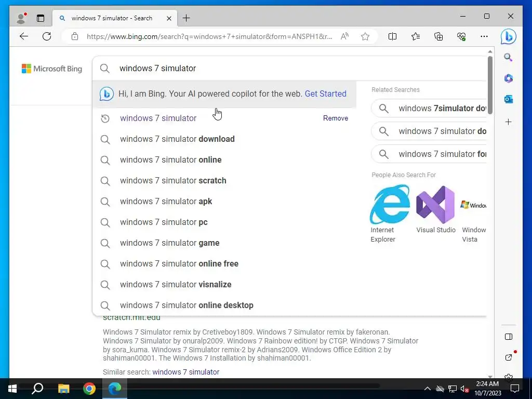Screen dimensions: 532x399
Task: Open Collections panel
Action: [x=438, y=36]
